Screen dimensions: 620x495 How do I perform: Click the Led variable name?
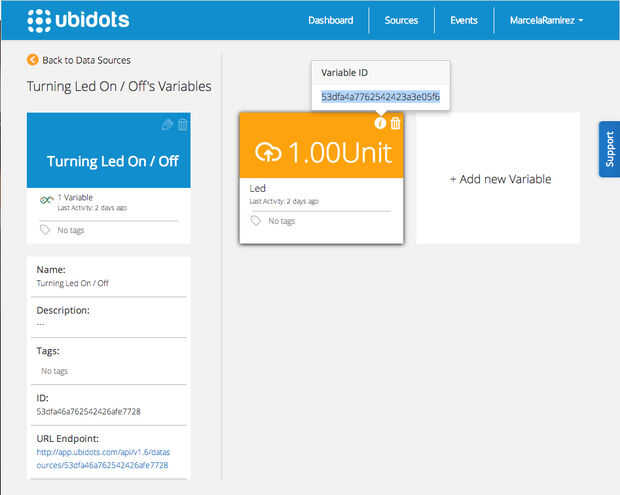257,188
